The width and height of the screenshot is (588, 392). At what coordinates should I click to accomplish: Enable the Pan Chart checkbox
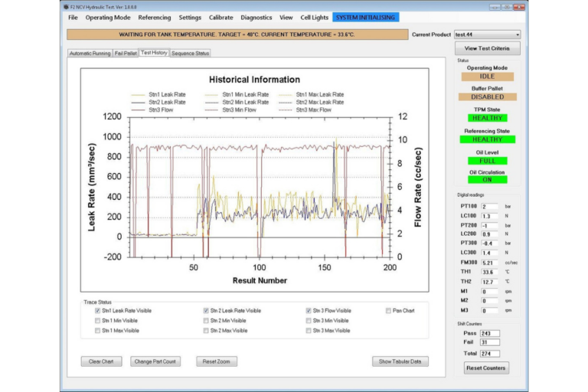click(x=388, y=311)
